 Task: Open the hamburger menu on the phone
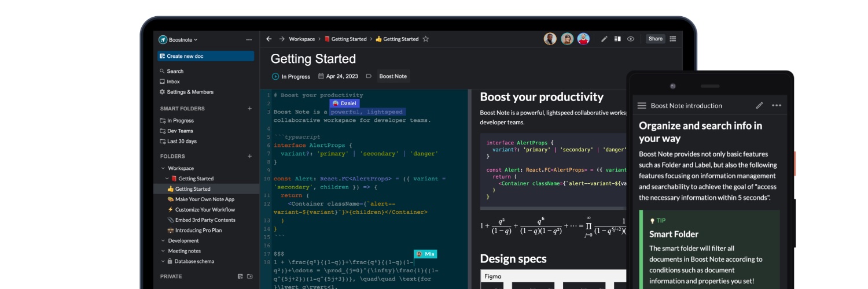point(642,106)
